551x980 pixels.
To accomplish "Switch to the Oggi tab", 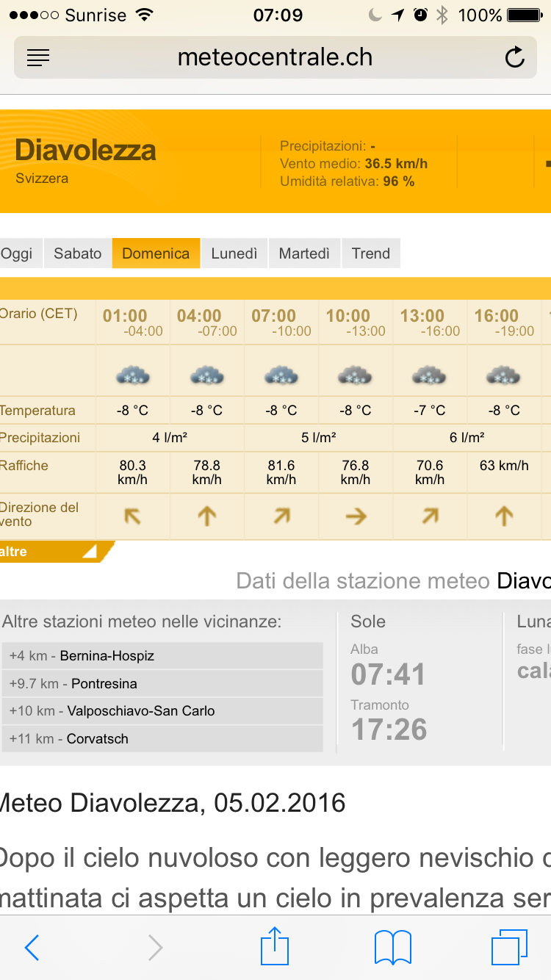I will click(x=18, y=253).
